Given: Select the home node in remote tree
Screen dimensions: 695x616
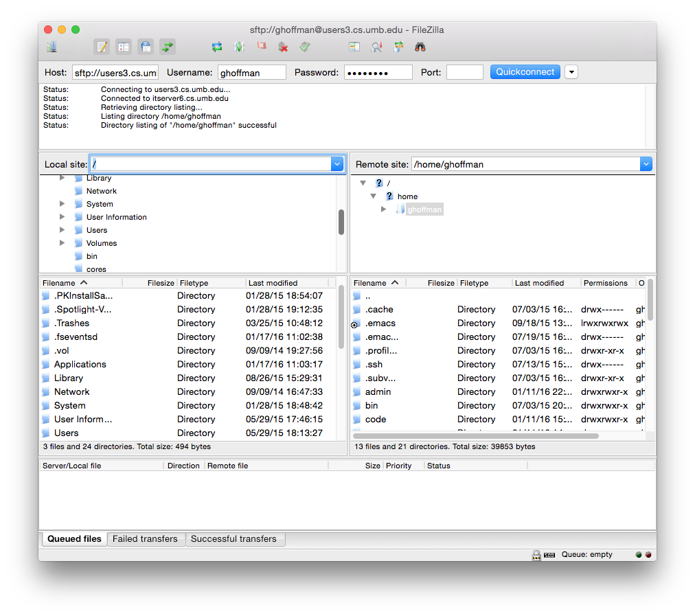Looking at the screenshot, I should [407, 196].
